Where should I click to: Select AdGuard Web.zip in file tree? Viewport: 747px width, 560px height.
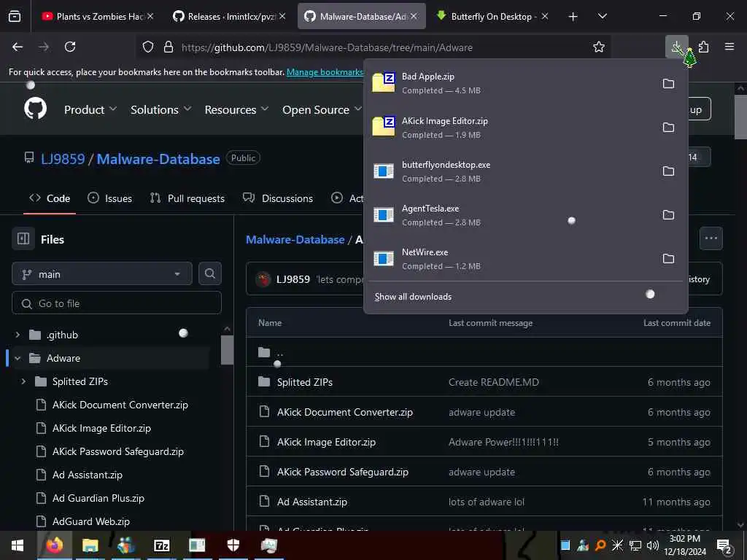click(91, 521)
